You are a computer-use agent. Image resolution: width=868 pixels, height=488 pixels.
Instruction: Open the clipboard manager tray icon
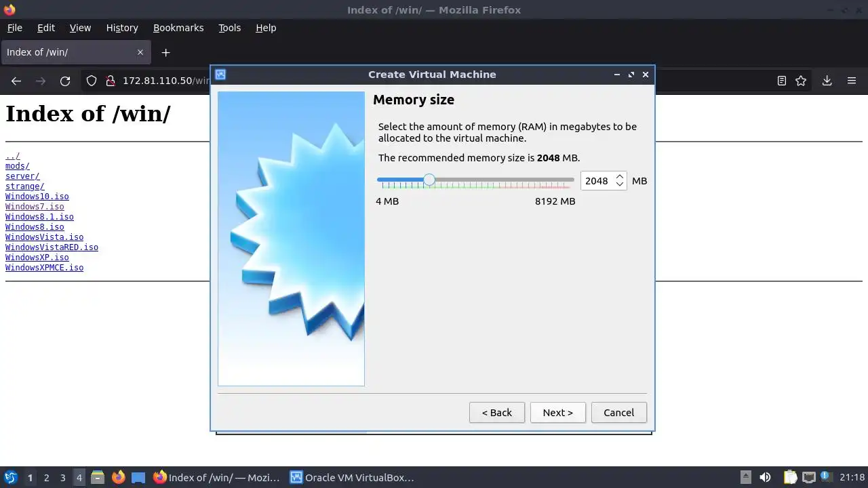790,477
